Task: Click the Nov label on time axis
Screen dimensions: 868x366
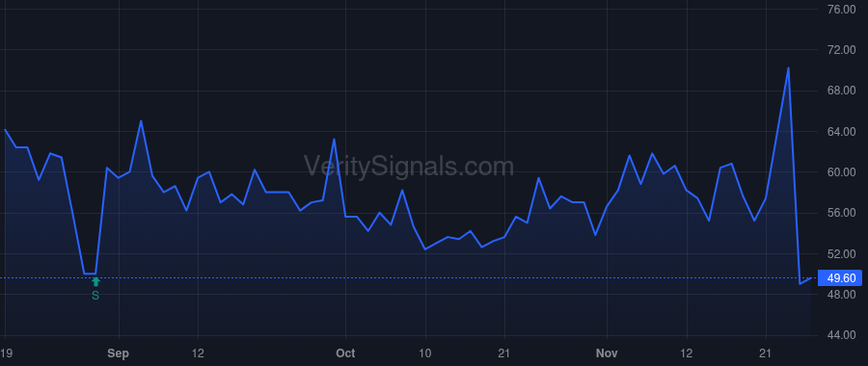Action: pyautogui.click(x=608, y=353)
